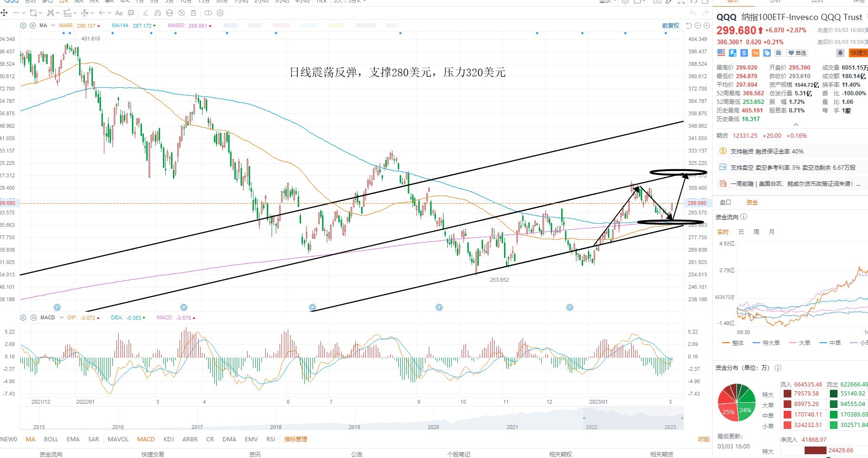Open the pattern tool dropdown
This screenshot has height=458, width=868.
[x=58, y=13]
